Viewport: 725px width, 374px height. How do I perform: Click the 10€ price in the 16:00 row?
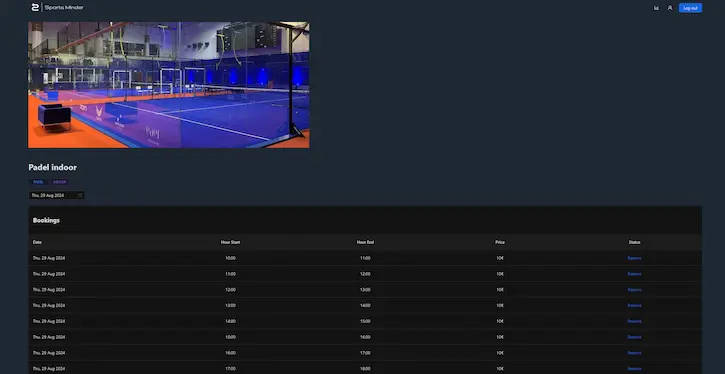[x=500, y=353]
